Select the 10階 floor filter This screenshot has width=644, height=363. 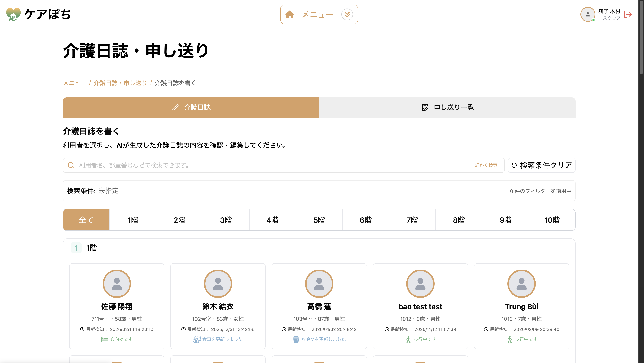(x=552, y=220)
